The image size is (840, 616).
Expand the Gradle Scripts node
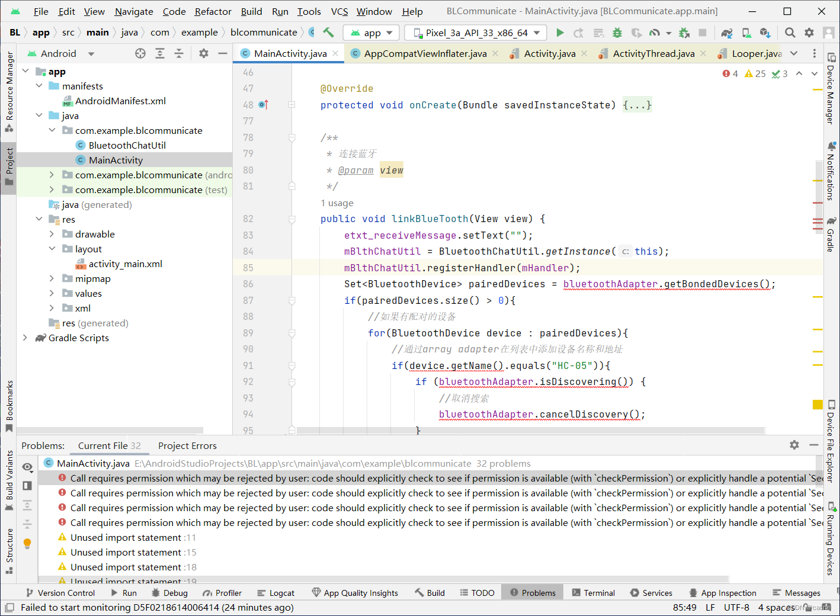click(25, 338)
